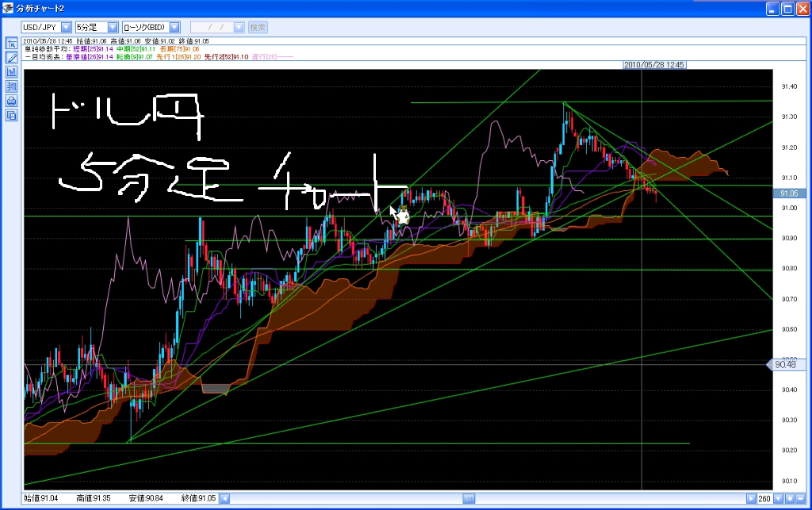This screenshot has width=812, height=510.
Task: Select the cursor pointer tool in sidebar
Action: coord(11,44)
